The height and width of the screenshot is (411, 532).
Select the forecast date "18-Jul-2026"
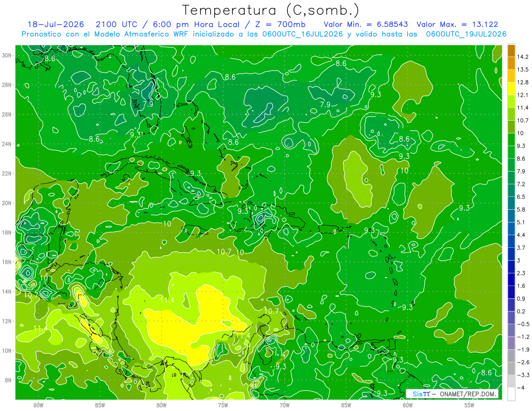(x=55, y=24)
